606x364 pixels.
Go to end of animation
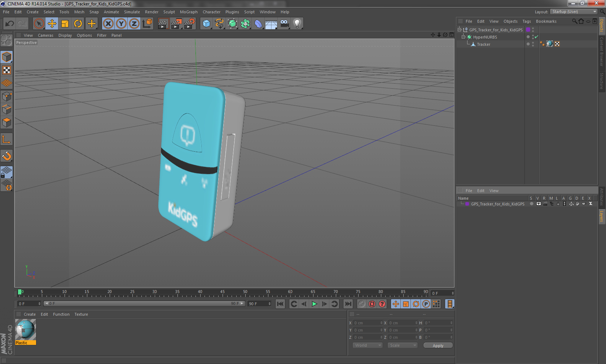(x=348, y=304)
